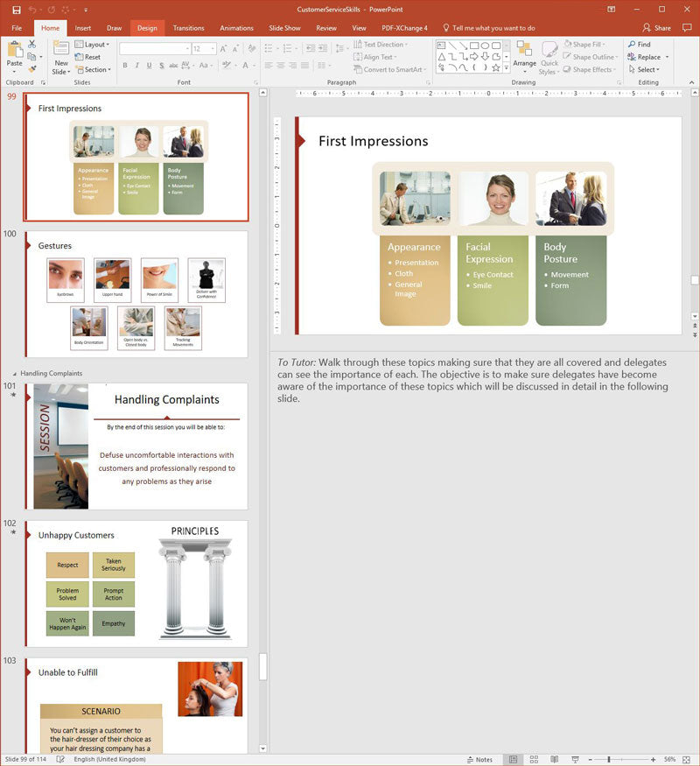Open the Transitions ribbon tab

[188, 28]
